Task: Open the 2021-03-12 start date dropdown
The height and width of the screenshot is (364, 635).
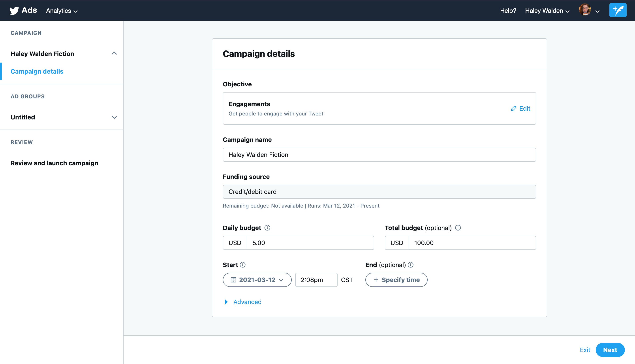Action: pos(257,280)
